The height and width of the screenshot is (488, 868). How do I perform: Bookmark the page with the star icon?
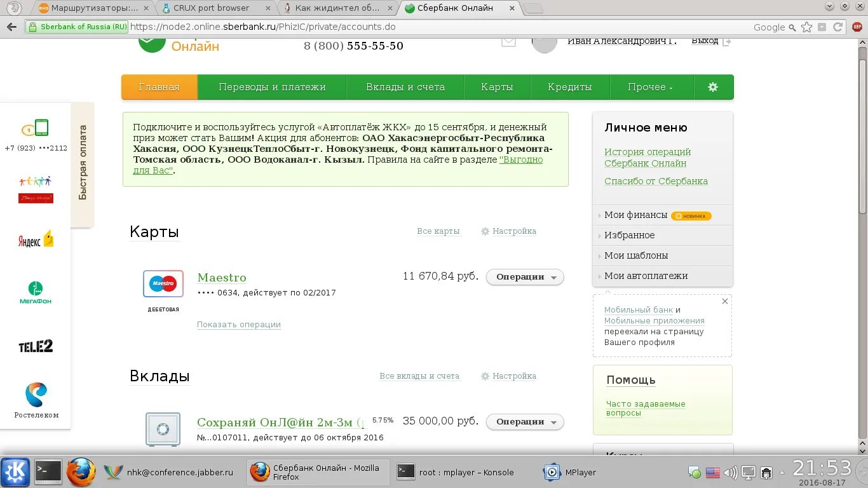(806, 27)
